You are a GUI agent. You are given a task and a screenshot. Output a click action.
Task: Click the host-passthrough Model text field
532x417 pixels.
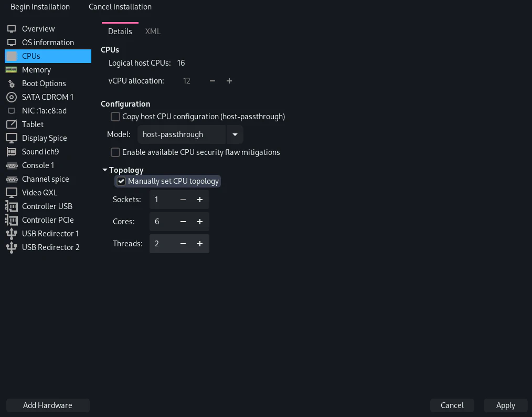181,134
